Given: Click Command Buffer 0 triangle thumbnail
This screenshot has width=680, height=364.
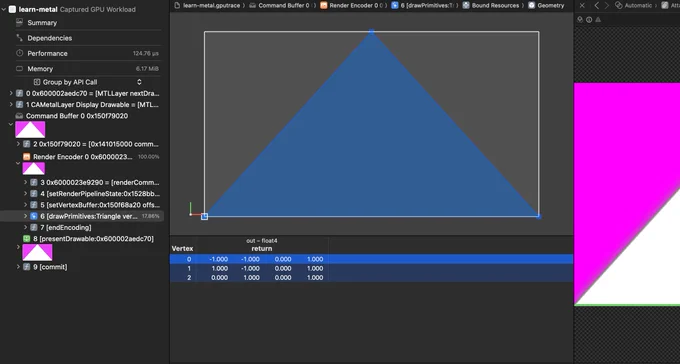Looking at the screenshot, I should (30, 129).
